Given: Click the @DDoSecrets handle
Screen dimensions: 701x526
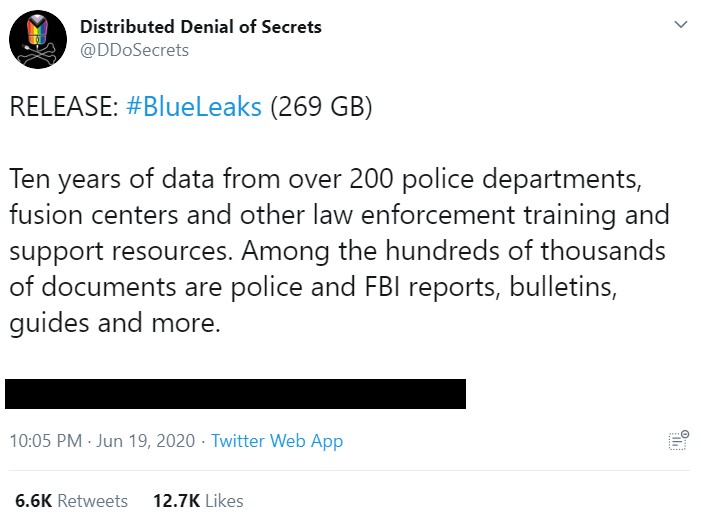Looking at the screenshot, I should (134, 50).
